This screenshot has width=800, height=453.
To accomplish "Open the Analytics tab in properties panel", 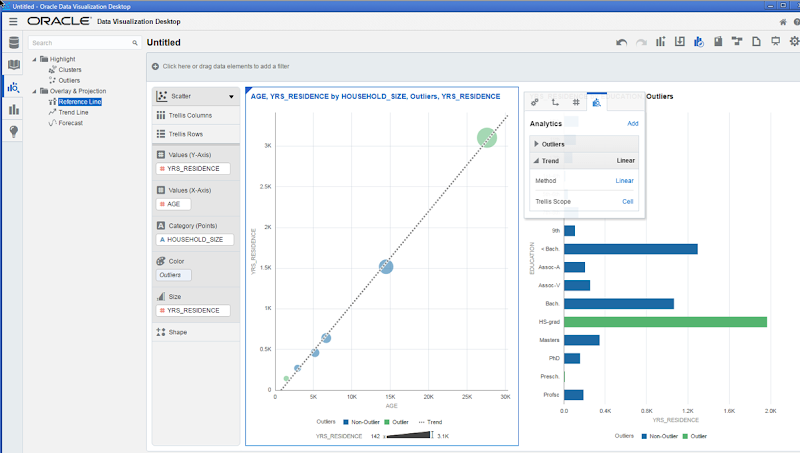I will [596, 103].
